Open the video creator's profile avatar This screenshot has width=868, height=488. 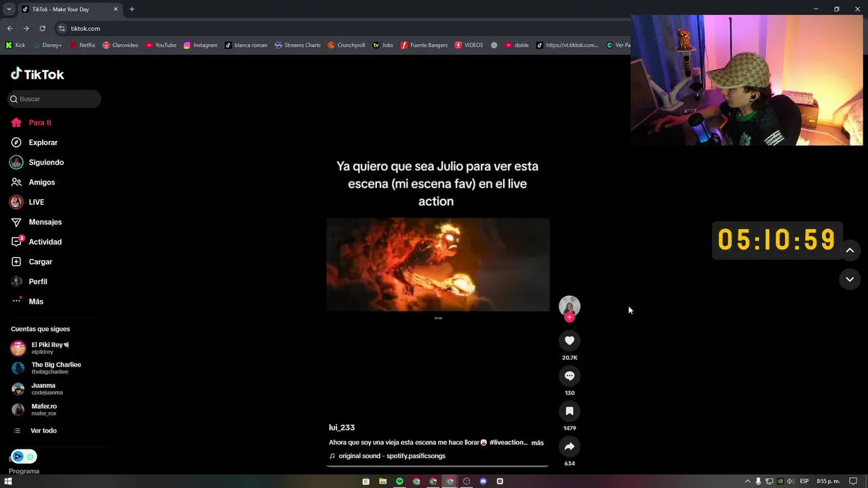coord(570,306)
